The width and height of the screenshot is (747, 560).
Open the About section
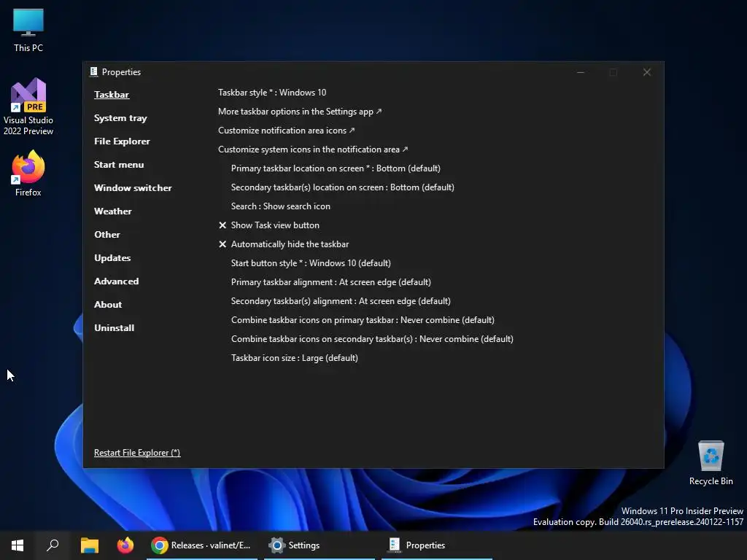pyautogui.click(x=108, y=305)
